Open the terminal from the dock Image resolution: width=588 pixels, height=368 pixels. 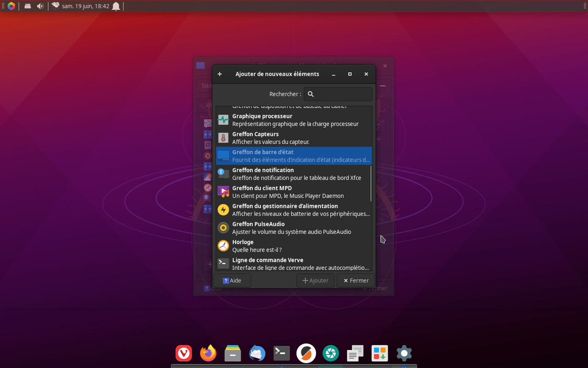282,353
